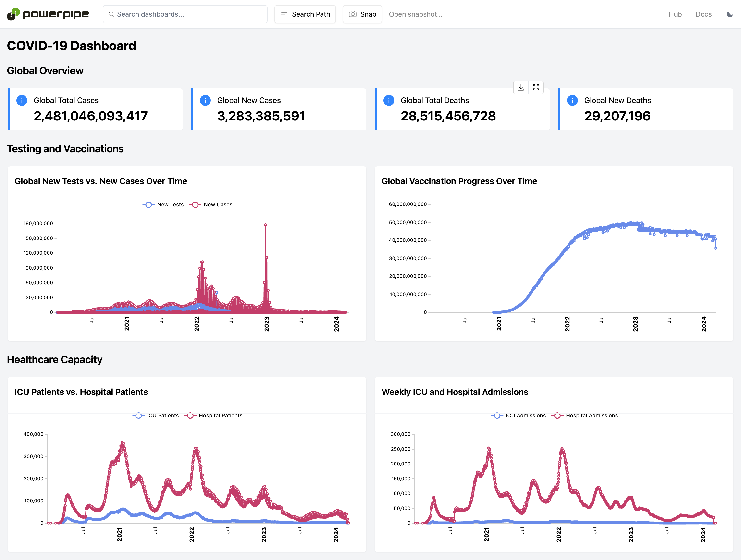
Task: Toggle dark mode moon icon
Action: tap(730, 14)
